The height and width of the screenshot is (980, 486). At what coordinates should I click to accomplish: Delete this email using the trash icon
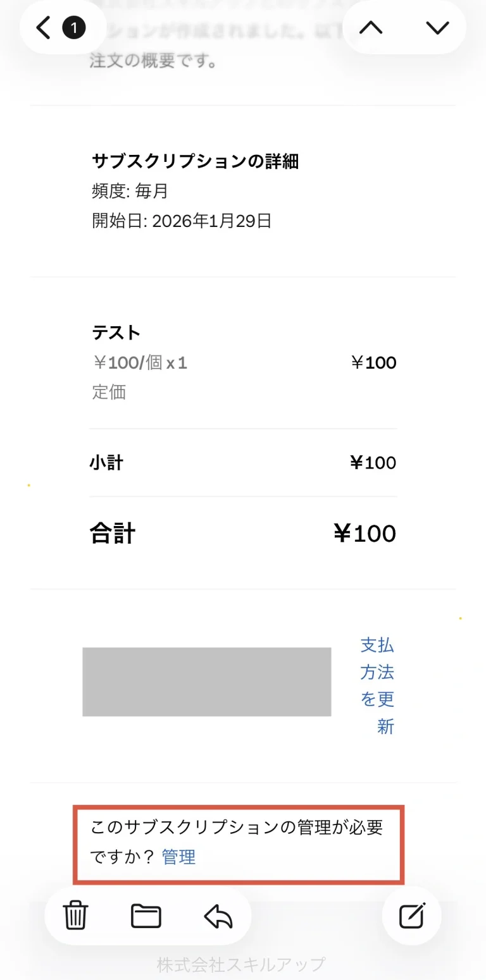tap(75, 916)
